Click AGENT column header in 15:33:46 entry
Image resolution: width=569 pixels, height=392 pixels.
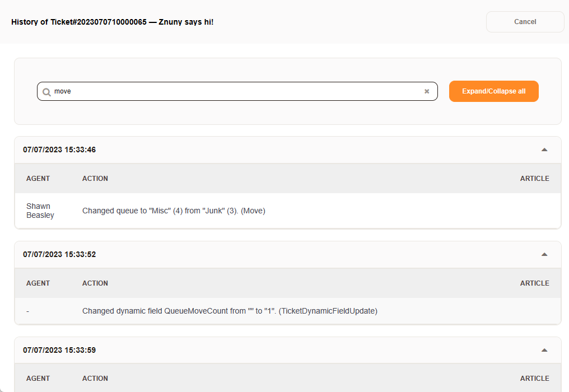[38, 179]
